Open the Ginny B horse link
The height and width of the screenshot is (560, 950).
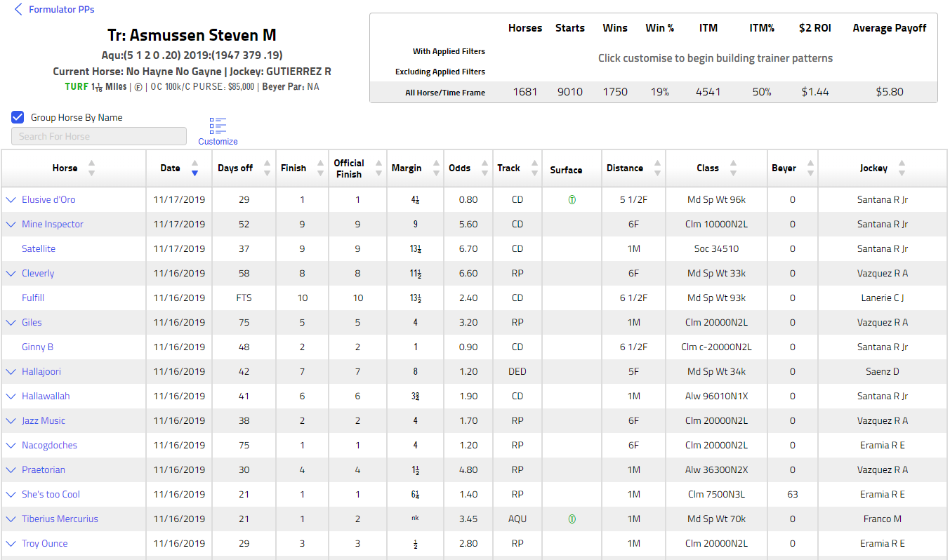click(37, 347)
